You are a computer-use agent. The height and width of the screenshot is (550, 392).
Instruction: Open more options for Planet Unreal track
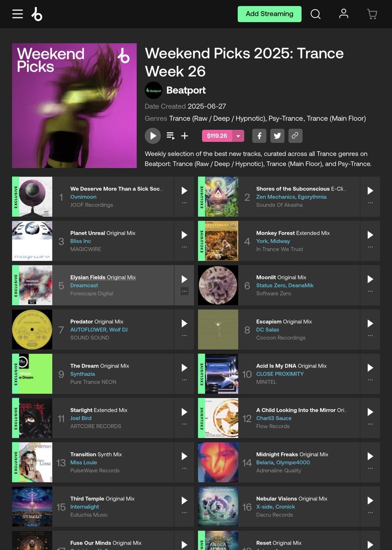(x=185, y=247)
